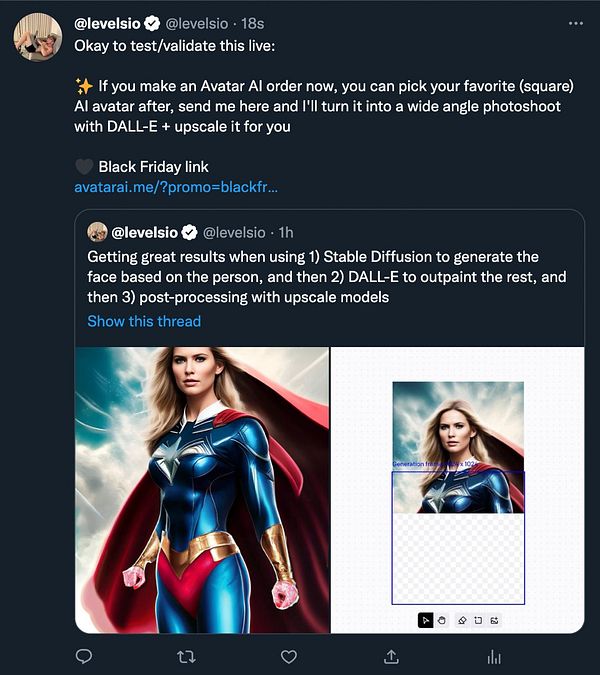Open the avatarai.me Black Friday link
This screenshot has width=600, height=675.
tap(176, 187)
